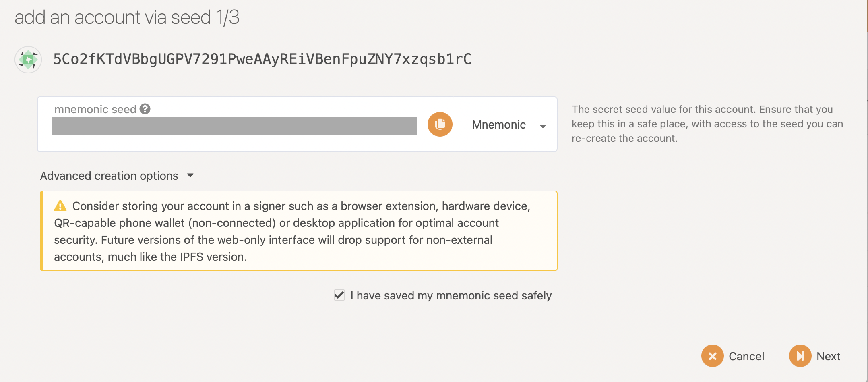Click the yellow warning triangle icon
Screen dimensions: 868x382
(60, 206)
